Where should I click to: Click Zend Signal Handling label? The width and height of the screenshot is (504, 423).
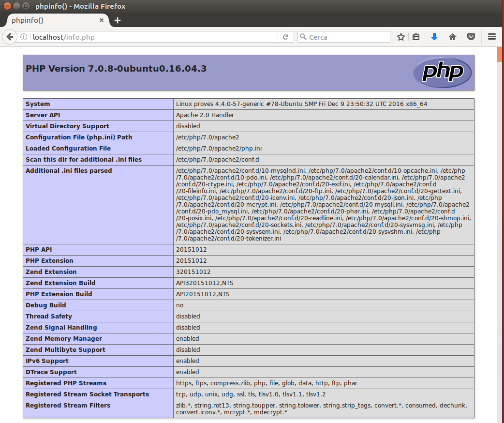[61, 328]
